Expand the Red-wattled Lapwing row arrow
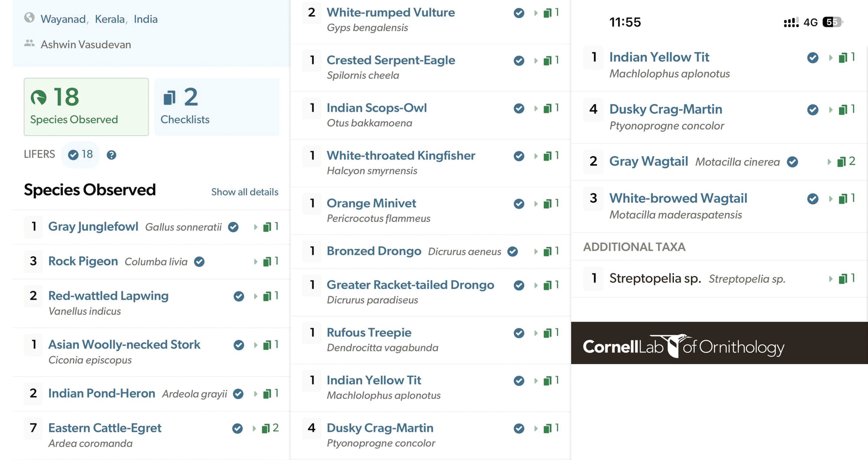 [x=256, y=297]
